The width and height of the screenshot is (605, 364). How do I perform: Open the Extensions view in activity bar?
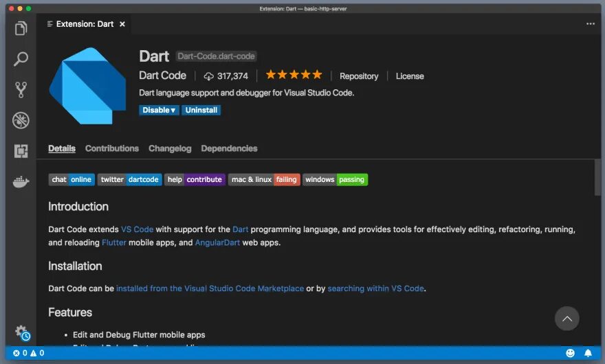coord(21,151)
